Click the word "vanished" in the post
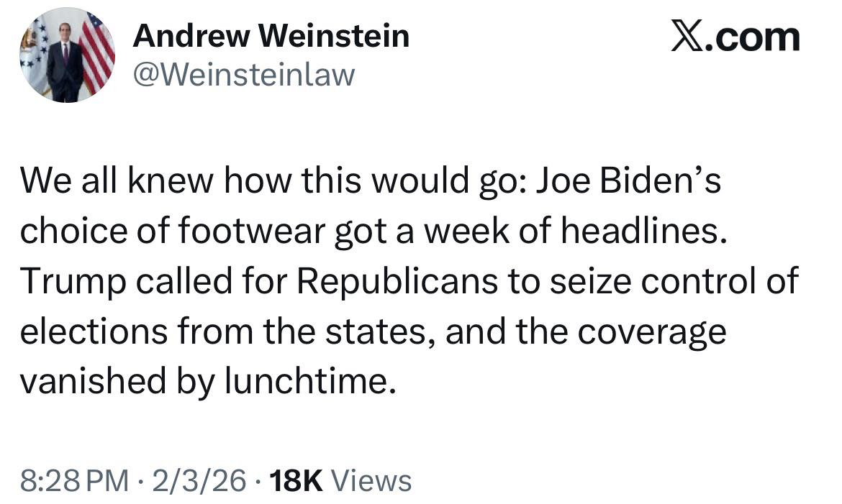 coord(88,380)
